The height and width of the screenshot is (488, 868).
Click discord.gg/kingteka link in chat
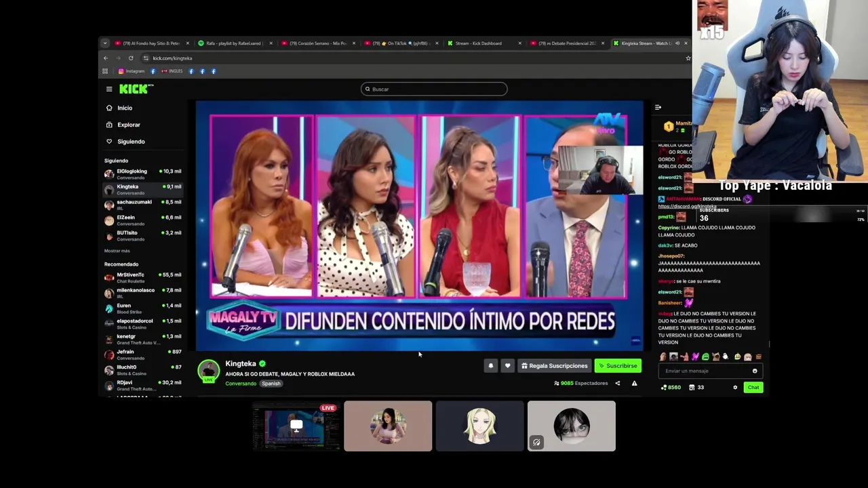coord(687,206)
